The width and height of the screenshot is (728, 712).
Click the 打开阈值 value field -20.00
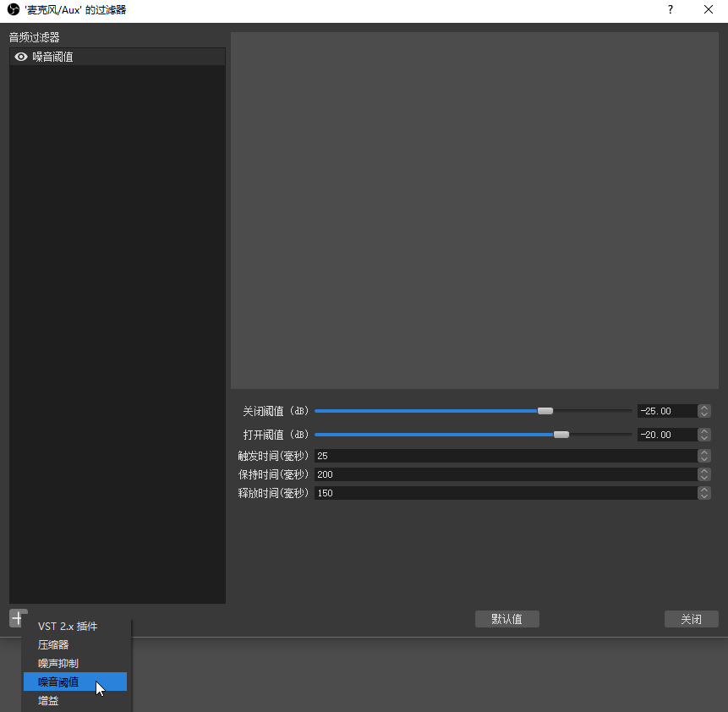point(667,435)
